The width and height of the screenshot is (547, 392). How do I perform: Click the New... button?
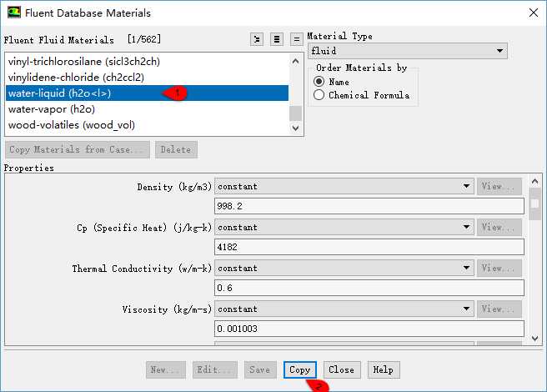pos(166,369)
